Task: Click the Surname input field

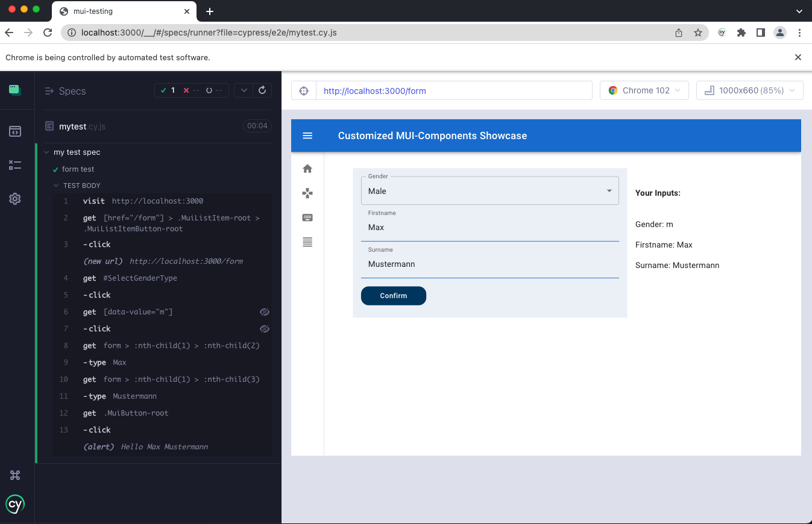Action: click(x=489, y=264)
